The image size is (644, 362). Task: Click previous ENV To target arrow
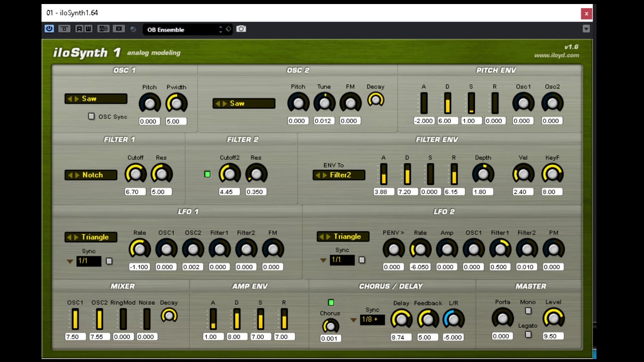[317, 175]
